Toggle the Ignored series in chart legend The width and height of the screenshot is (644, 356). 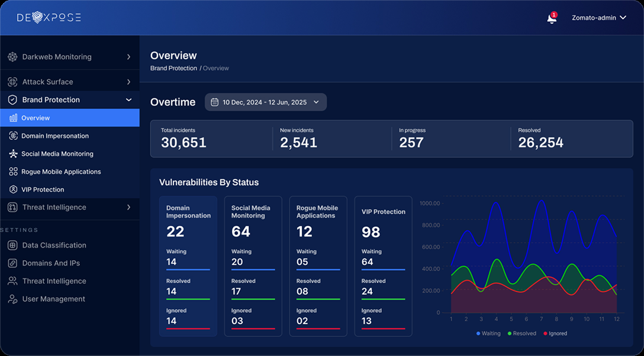coord(554,333)
